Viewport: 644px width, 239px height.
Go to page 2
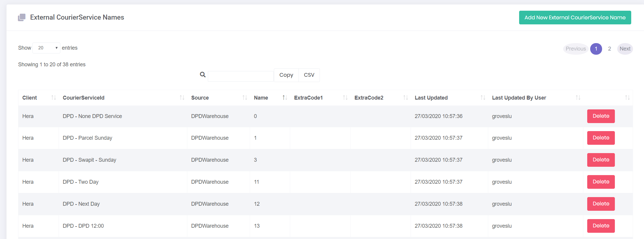click(610, 49)
